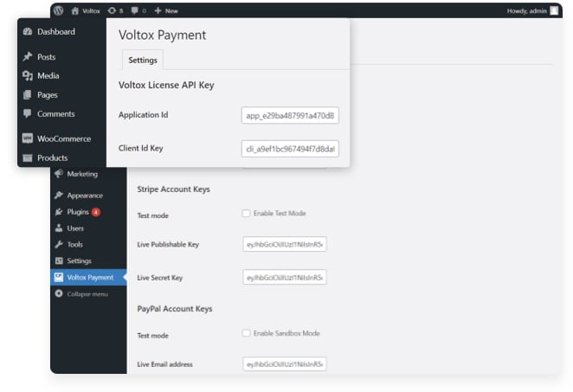Select Voltox Payment menu item
The image size is (573, 392).
[x=88, y=277]
